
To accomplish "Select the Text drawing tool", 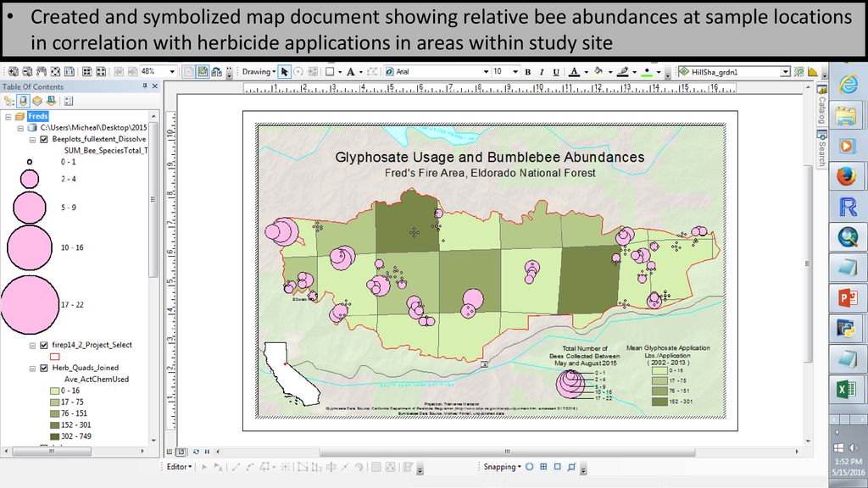I will point(350,71).
